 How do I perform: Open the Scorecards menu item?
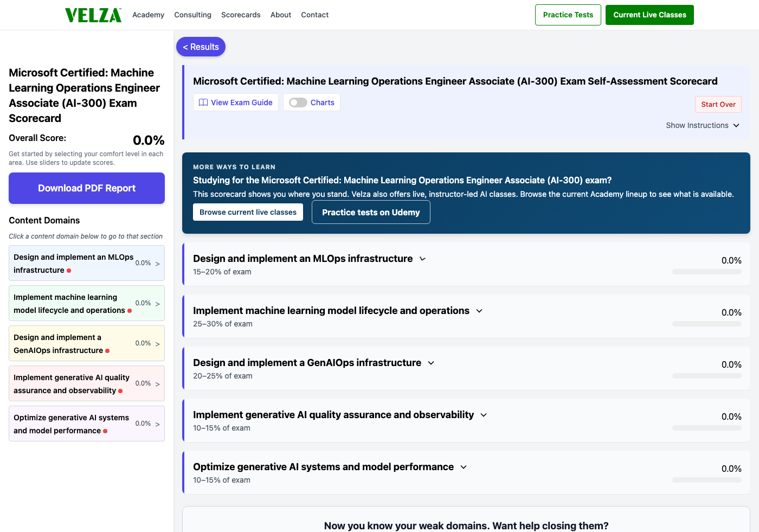pyautogui.click(x=241, y=15)
